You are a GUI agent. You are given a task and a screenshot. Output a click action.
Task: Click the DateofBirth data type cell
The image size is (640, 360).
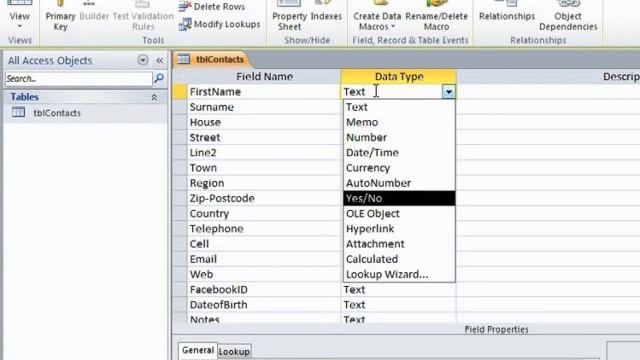tap(399, 305)
